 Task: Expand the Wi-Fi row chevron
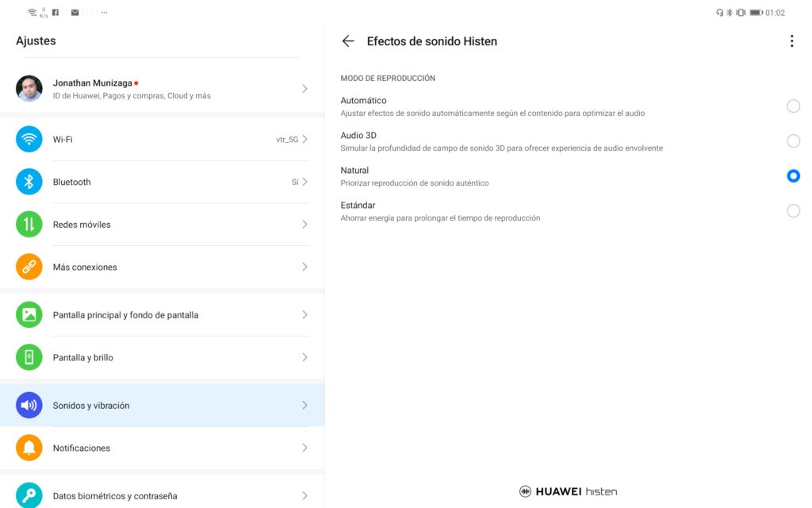304,139
